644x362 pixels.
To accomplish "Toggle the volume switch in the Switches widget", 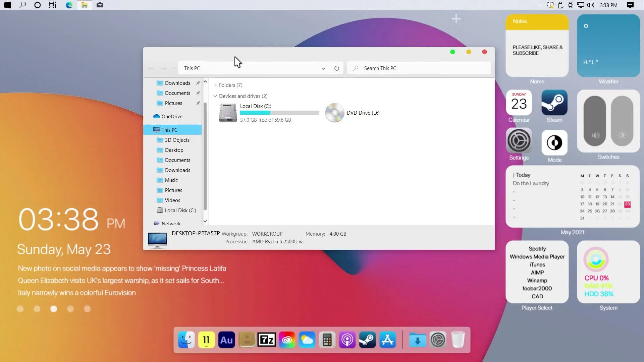I will coord(595,121).
